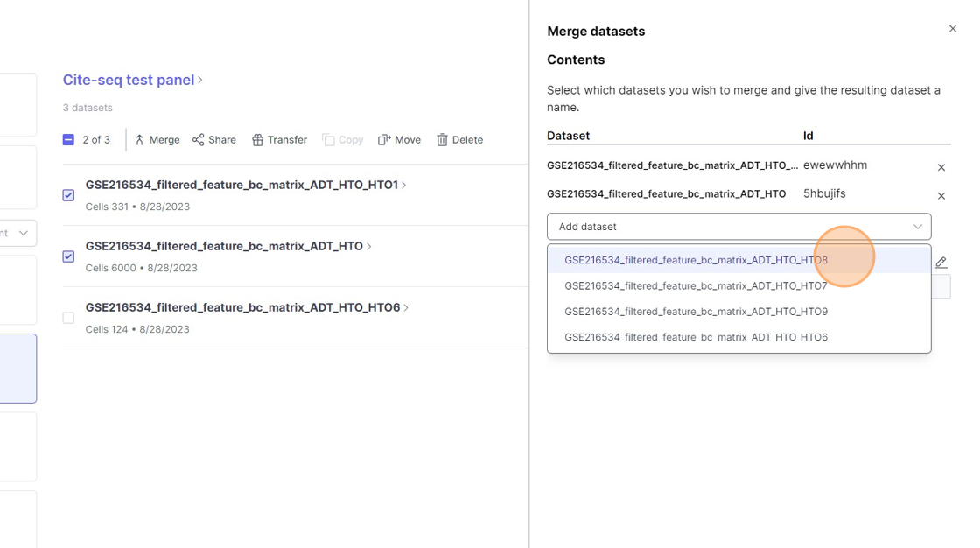Remove ewewwhhm dataset from merge list

coord(941,167)
